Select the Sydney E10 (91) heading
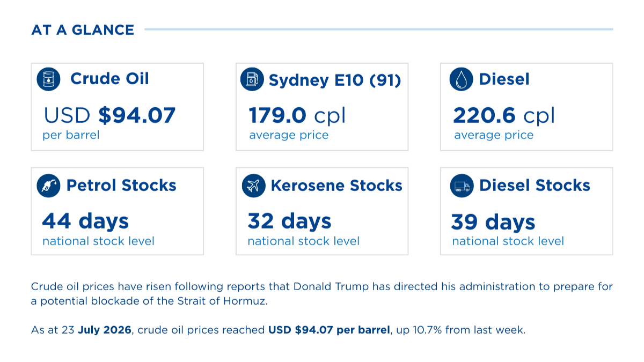 [335, 80]
